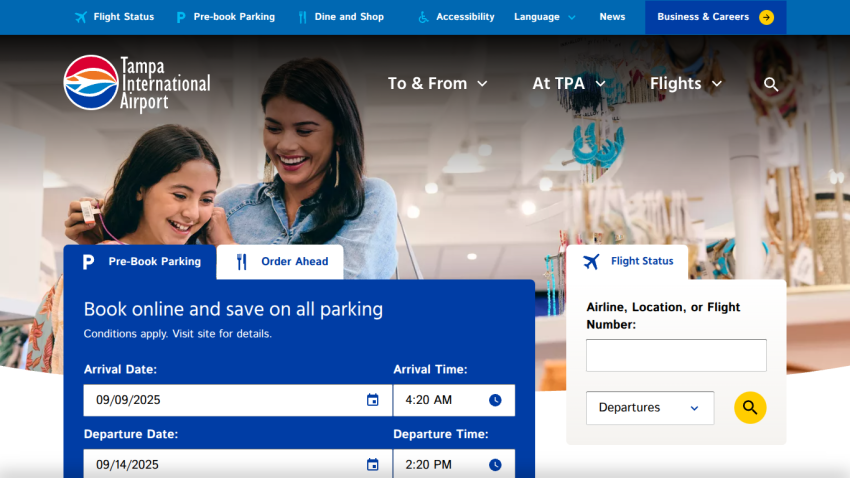Viewport: 850px width, 478px height.
Task: Click the Departure Time field 2:20 PM
Action: 454,464
